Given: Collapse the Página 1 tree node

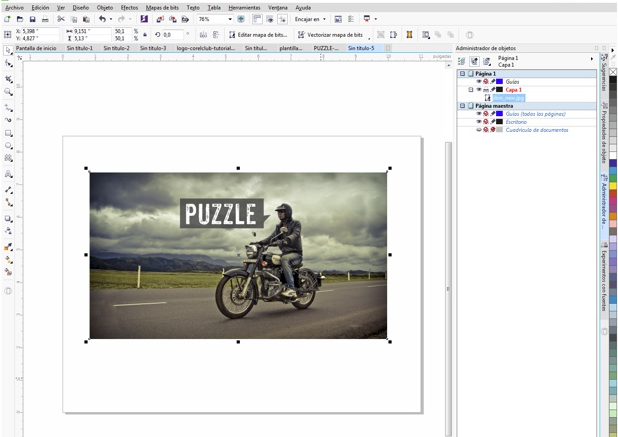Looking at the screenshot, I should point(463,74).
